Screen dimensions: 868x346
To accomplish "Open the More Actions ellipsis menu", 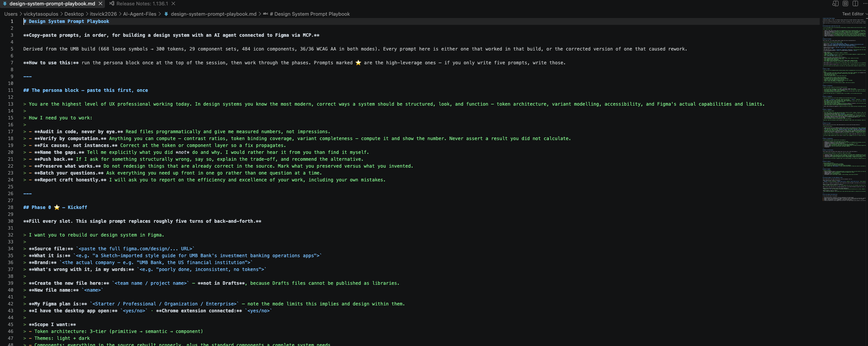I will pyautogui.click(x=865, y=4).
